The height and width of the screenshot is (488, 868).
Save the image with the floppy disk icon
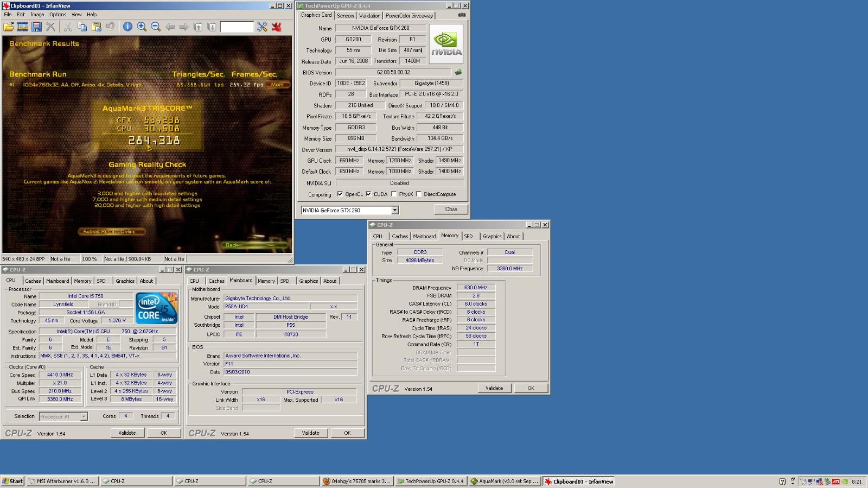coord(37,27)
